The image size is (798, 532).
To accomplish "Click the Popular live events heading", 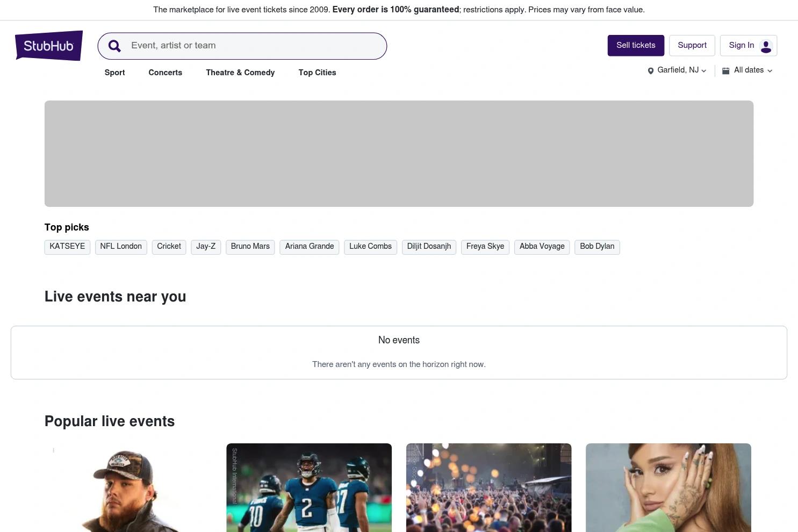I will [110, 421].
